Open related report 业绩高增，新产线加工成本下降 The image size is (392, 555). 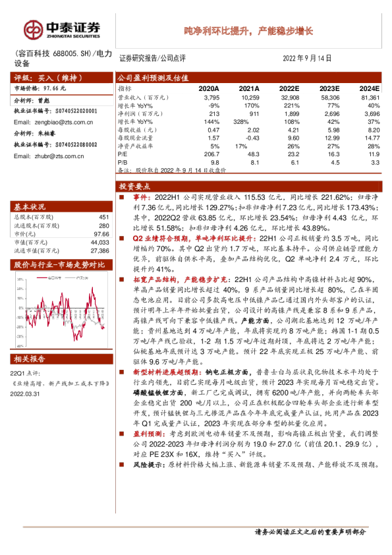tap(60, 384)
